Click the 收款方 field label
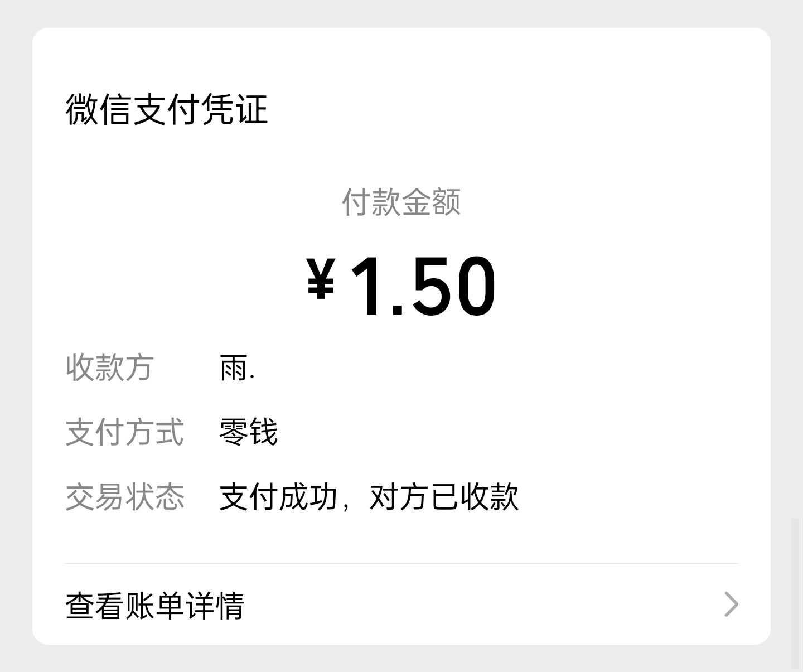Image resolution: width=803 pixels, height=672 pixels. tap(109, 368)
